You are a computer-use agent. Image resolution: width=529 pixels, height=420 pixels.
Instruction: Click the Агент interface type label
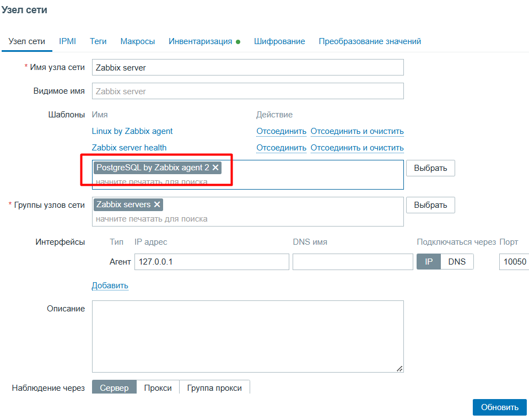click(120, 262)
